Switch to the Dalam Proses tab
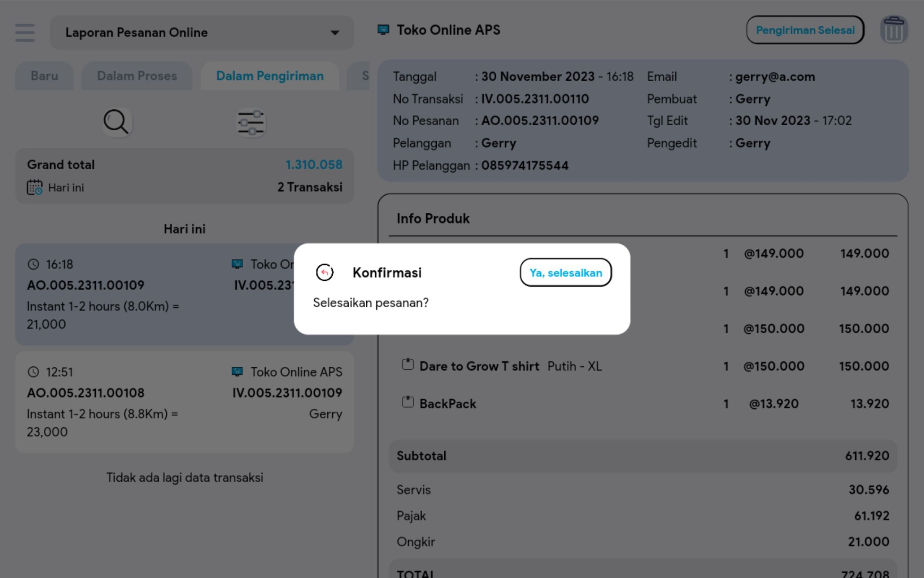This screenshot has width=924, height=578. (x=137, y=76)
